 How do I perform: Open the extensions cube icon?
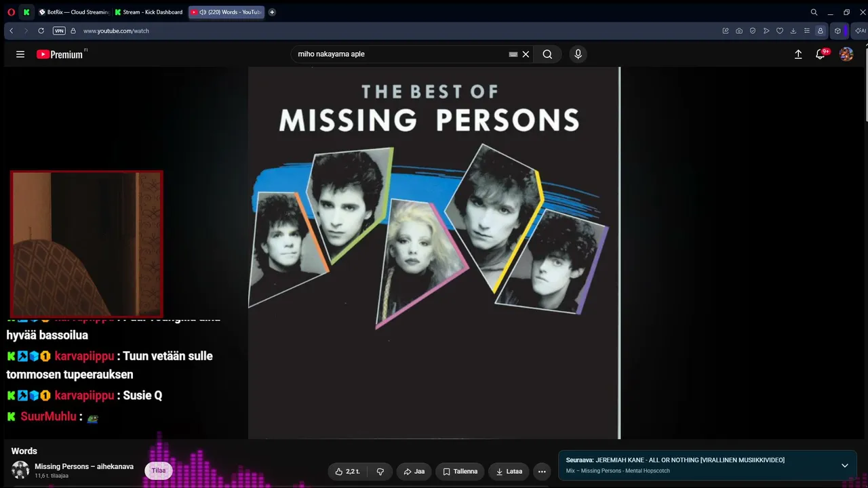point(837,30)
